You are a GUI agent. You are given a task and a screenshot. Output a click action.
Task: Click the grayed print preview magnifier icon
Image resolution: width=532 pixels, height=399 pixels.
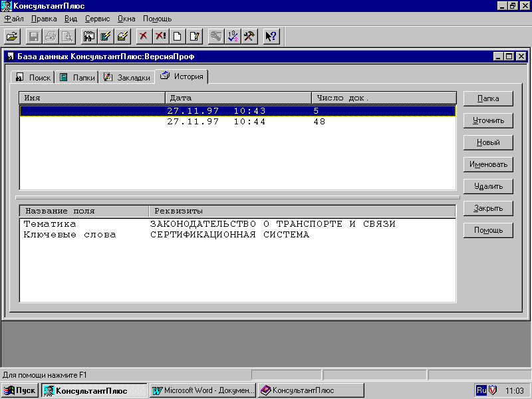(x=67, y=36)
